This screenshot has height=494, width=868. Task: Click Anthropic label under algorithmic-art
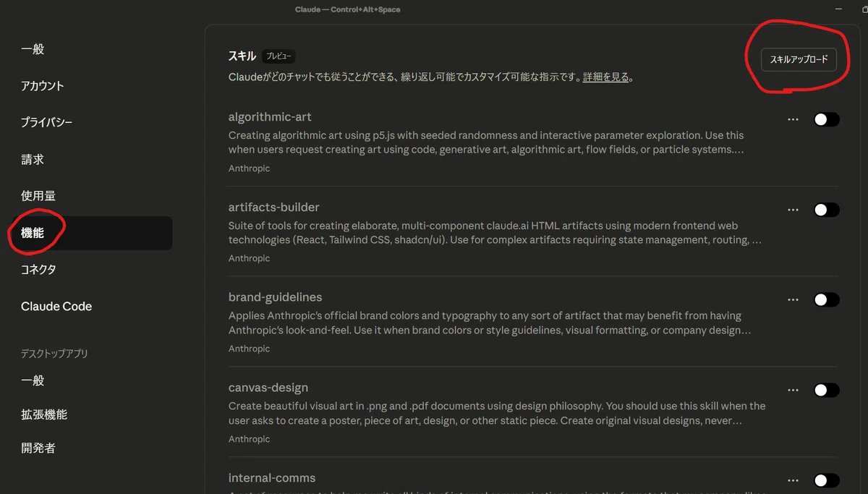click(249, 169)
